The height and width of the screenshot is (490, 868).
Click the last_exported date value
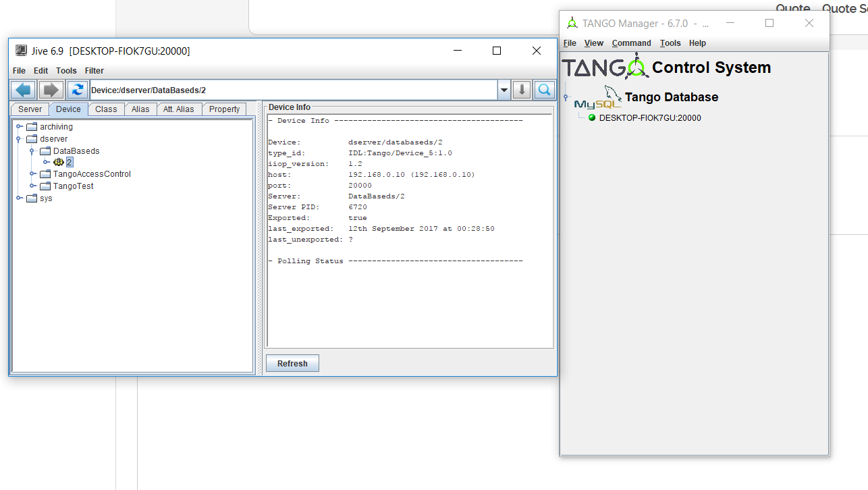(x=421, y=229)
